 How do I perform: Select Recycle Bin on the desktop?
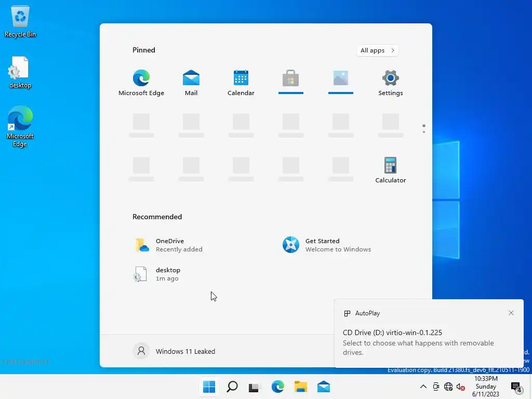(x=20, y=21)
